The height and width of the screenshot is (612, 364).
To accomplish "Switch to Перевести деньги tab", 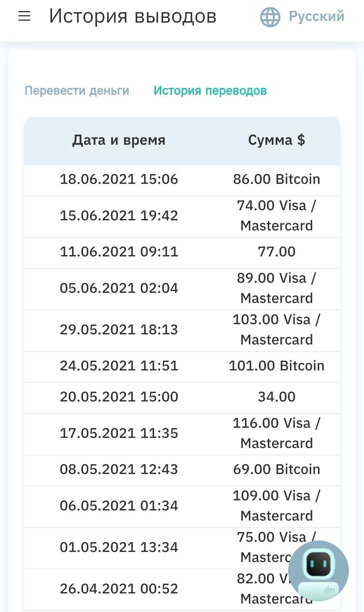I will 77,90.
